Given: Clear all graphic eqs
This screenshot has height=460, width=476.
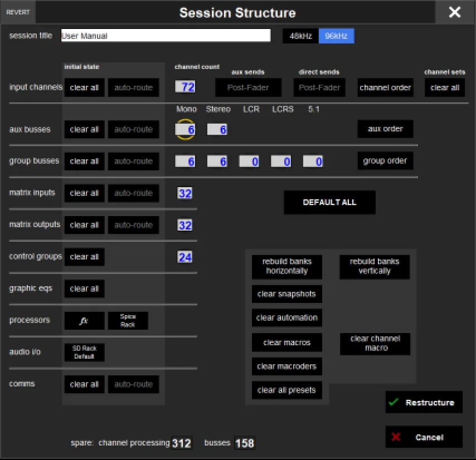Looking at the screenshot, I should tap(84, 288).
